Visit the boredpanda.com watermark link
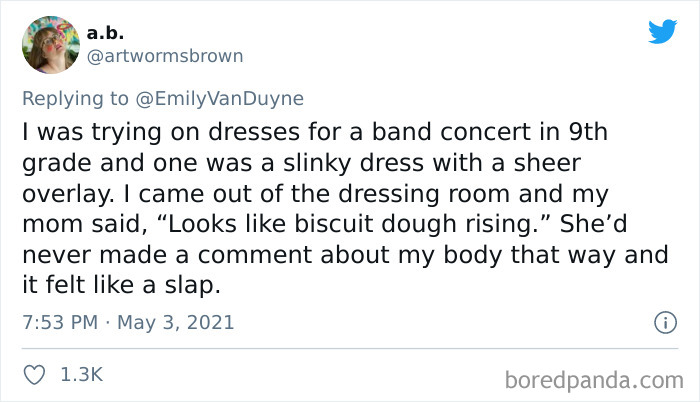 point(594,381)
